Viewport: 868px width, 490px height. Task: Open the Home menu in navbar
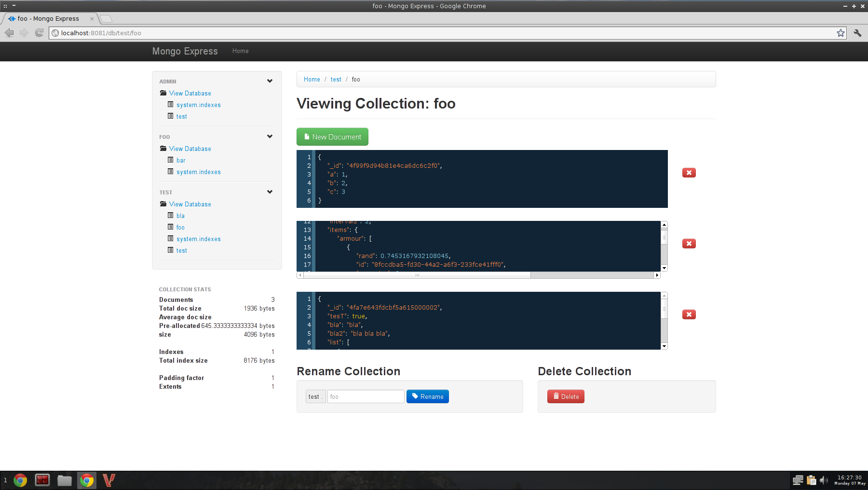(x=240, y=51)
